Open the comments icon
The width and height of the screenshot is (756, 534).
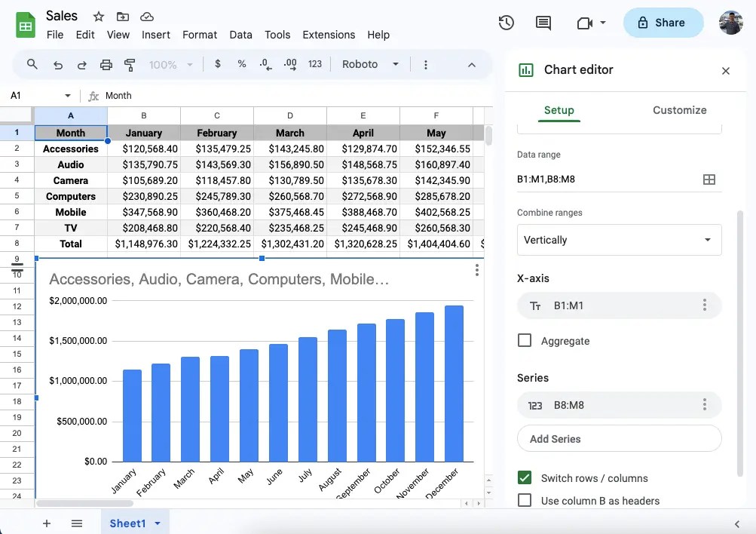pos(543,23)
